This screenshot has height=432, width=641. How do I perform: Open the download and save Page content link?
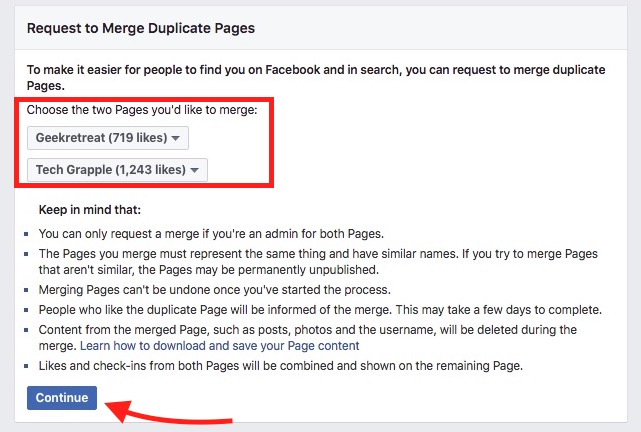click(x=220, y=346)
